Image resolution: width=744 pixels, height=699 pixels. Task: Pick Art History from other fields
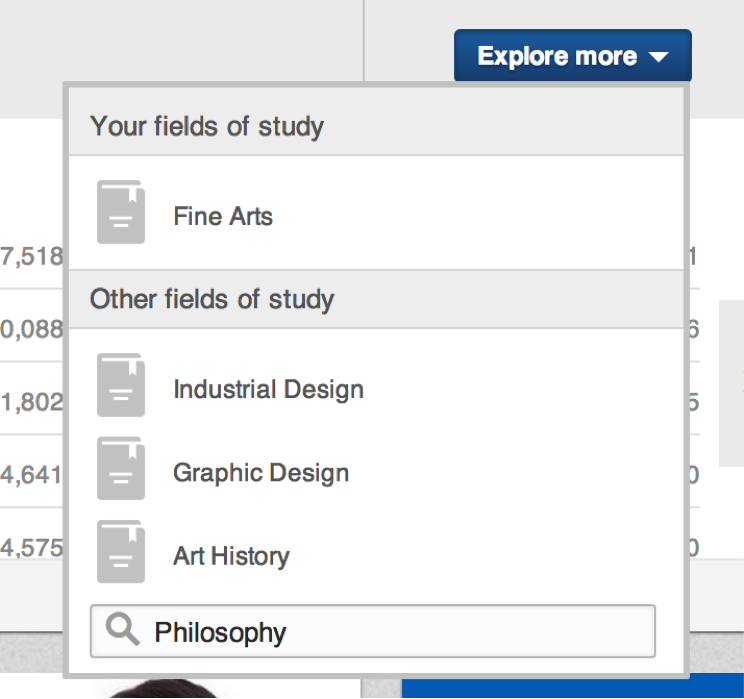pos(231,556)
